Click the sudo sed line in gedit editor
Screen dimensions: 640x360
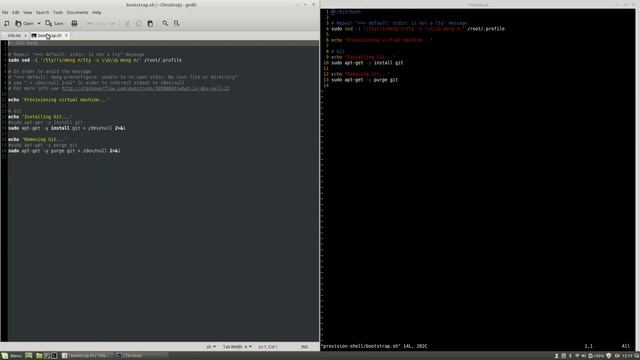point(95,60)
